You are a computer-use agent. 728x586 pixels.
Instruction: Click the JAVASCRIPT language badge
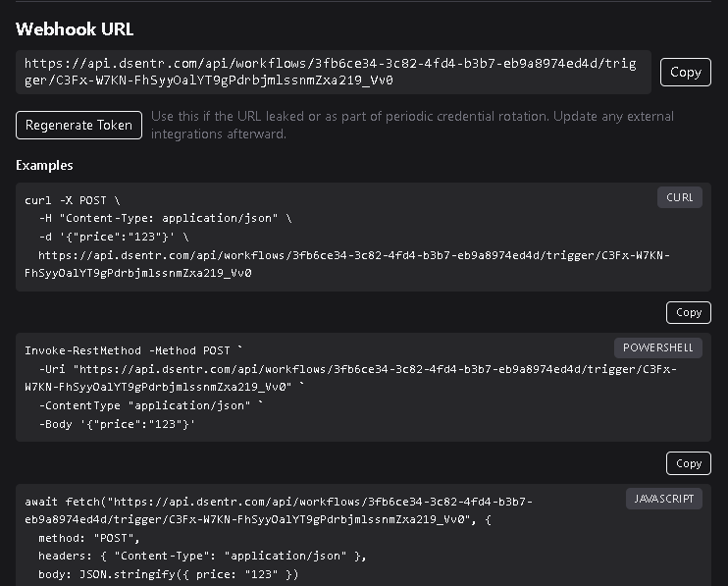click(x=663, y=499)
